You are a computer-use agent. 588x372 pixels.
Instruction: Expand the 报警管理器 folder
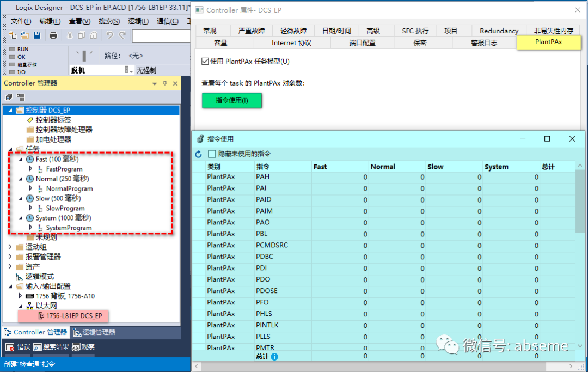click(10, 257)
